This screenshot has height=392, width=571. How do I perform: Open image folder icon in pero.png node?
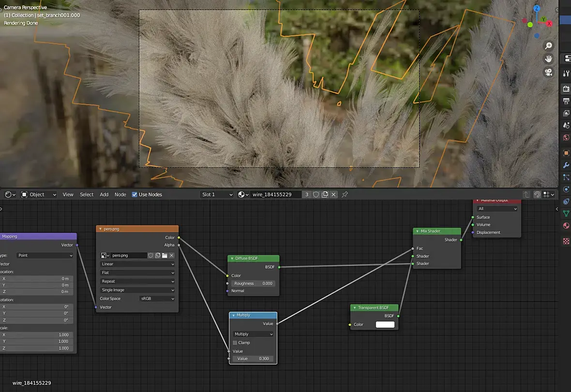[165, 255]
